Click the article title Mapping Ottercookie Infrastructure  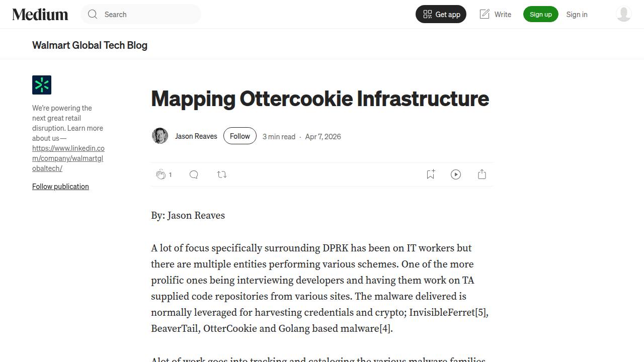point(320,98)
